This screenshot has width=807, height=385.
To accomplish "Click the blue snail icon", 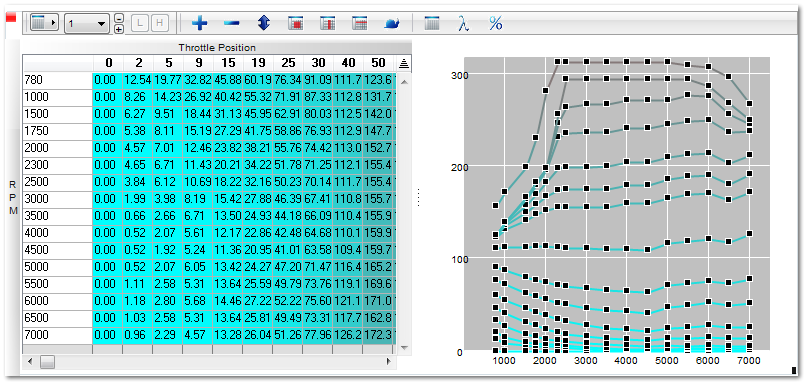I will coord(392,23).
